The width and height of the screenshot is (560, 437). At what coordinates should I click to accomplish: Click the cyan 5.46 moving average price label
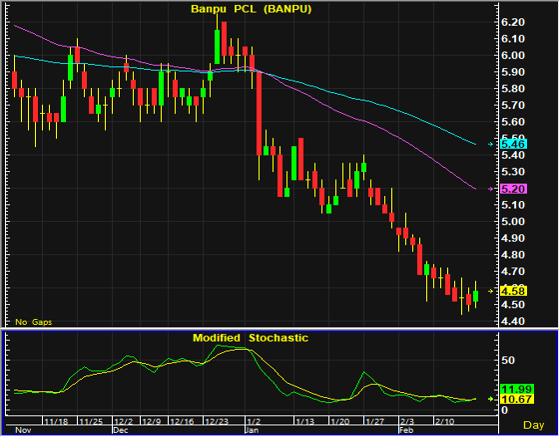pos(513,144)
